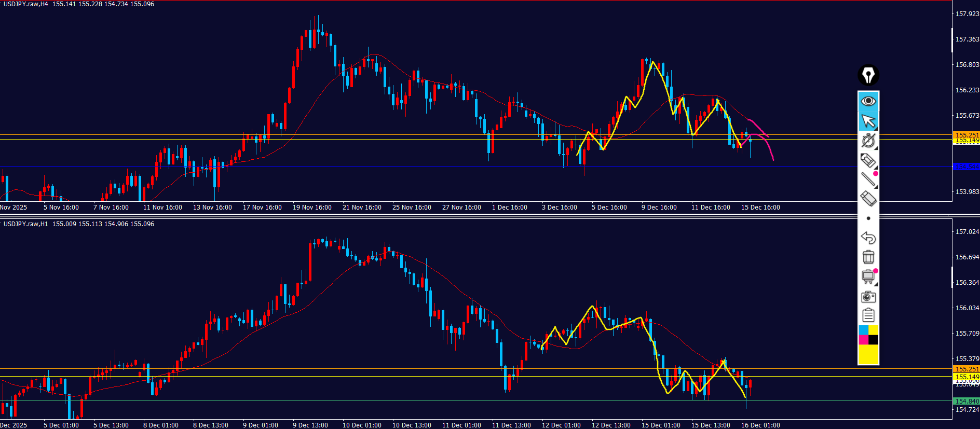Pick the magenta color swatch
This screenshot has height=429, width=980.
[864, 340]
